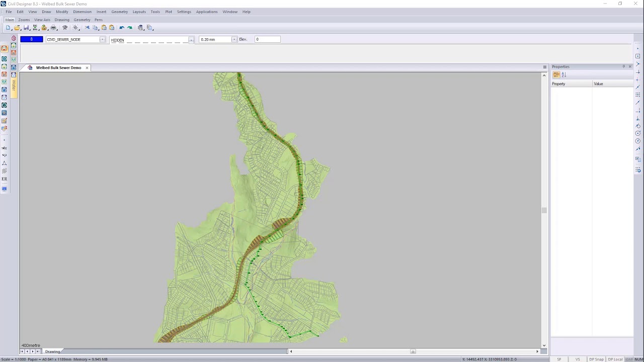This screenshot has height=362, width=644.
Task: Click the highlighted orange module icon on left toolbar
Action: tap(4, 49)
